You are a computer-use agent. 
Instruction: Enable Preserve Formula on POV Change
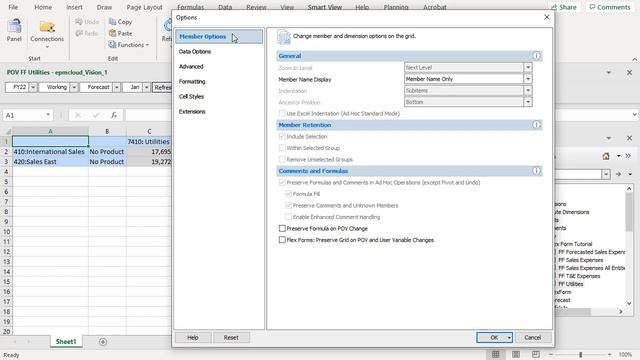[282, 229]
